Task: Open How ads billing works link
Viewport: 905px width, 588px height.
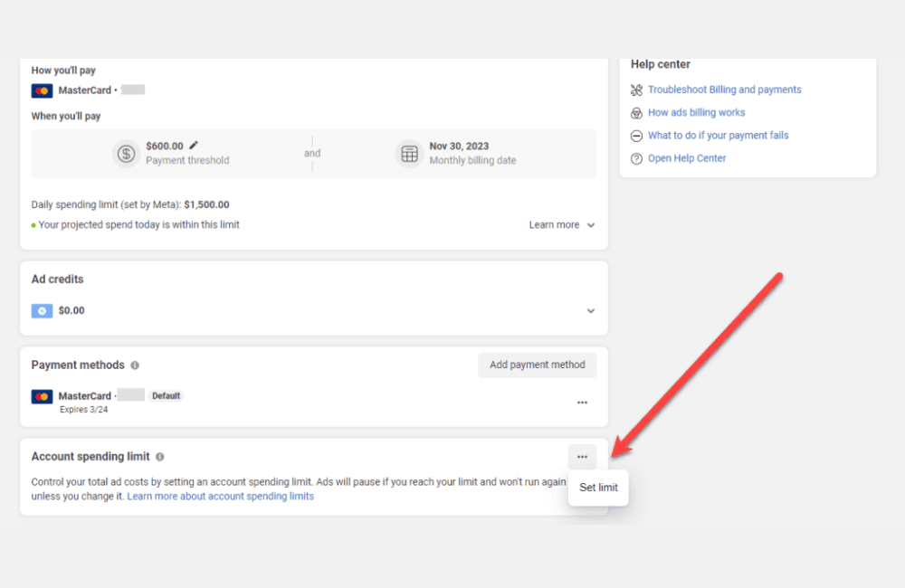Action: tap(696, 112)
